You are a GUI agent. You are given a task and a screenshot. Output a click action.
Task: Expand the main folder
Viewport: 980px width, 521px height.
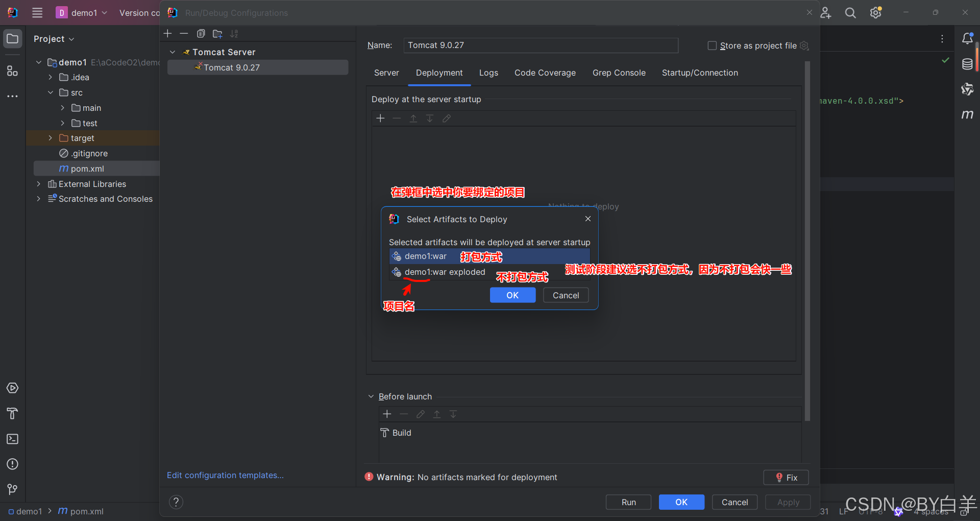click(63, 108)
